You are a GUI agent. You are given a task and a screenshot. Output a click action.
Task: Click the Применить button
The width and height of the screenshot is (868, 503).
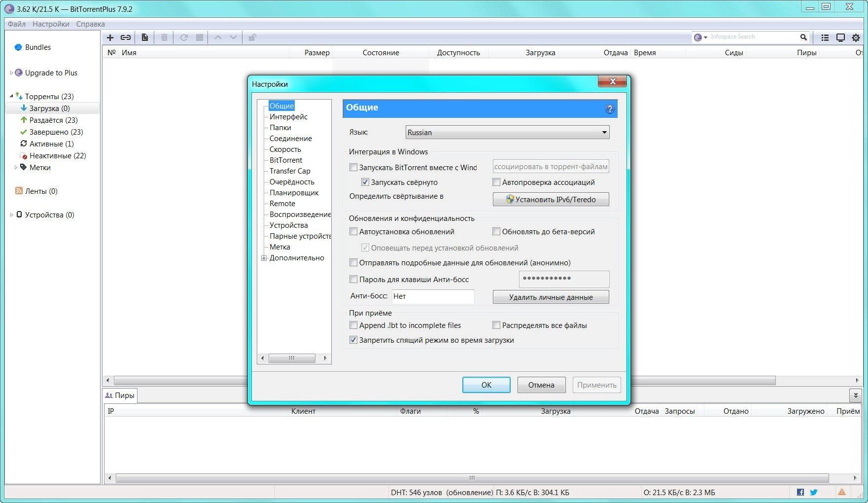pyautogui.click(x=596, y=385)
